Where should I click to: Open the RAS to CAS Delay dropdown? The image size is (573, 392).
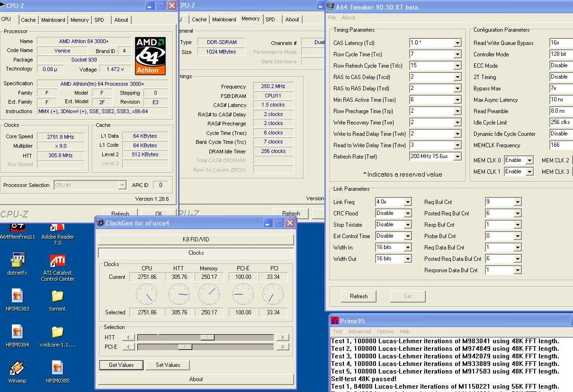(457, 77)
